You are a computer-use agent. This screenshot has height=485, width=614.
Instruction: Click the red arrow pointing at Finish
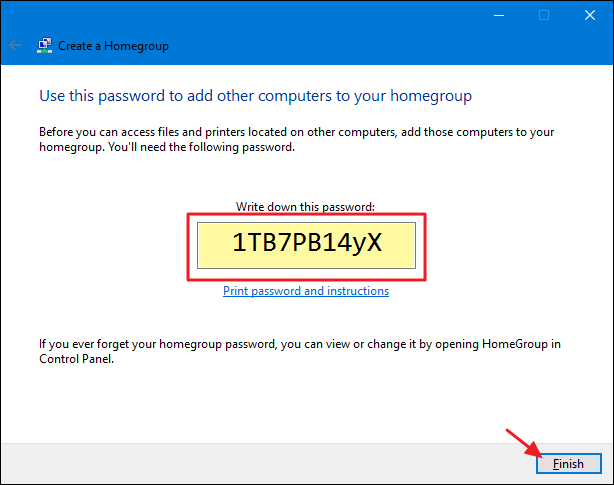pos(524,443)
